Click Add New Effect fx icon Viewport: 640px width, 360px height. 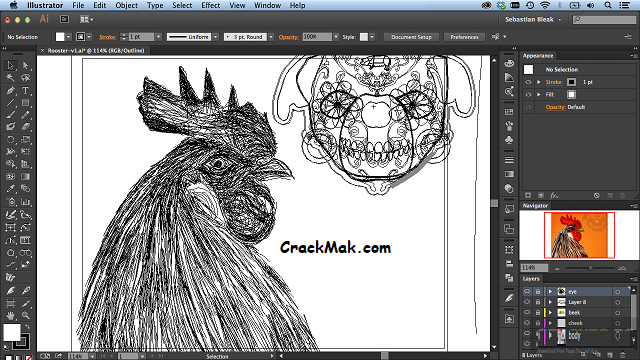pos(554,196)
